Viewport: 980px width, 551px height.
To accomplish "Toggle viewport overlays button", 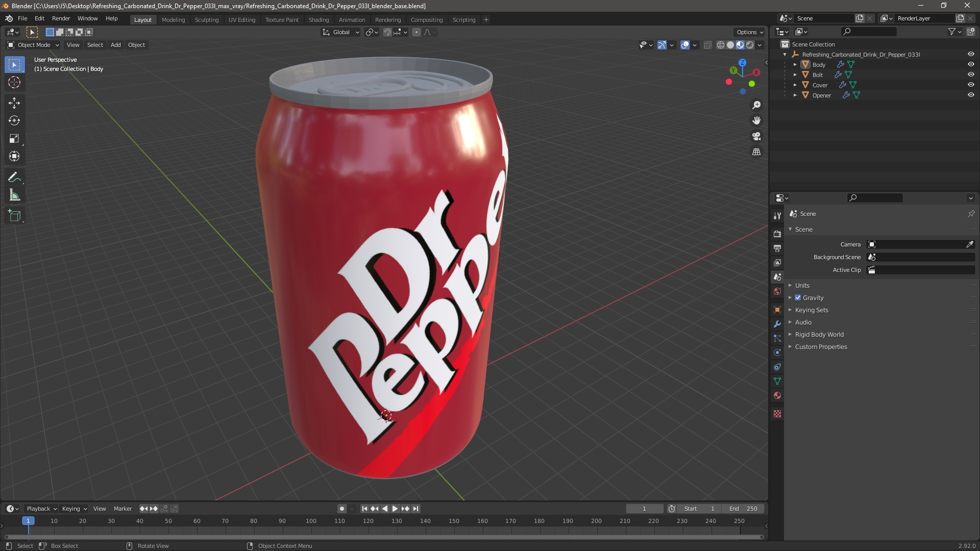I will pyautogui.click(x=685, y=45).
